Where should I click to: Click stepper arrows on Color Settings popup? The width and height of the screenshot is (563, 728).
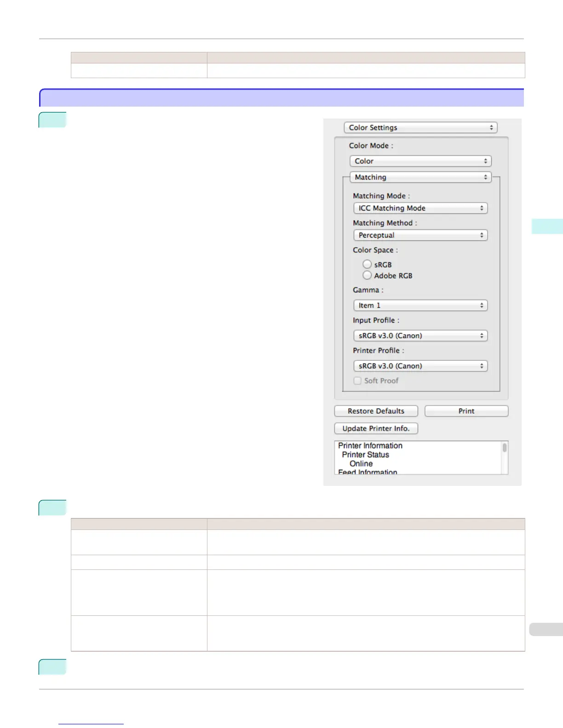[x=491, y=128]
